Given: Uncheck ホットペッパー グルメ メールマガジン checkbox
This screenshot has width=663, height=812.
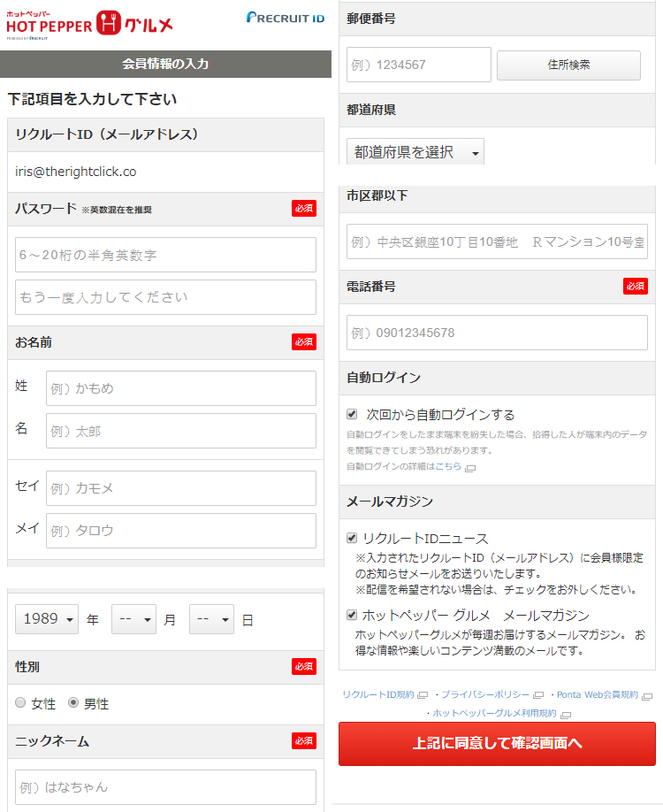Looking at the screenshot, I should coord(352,615).
